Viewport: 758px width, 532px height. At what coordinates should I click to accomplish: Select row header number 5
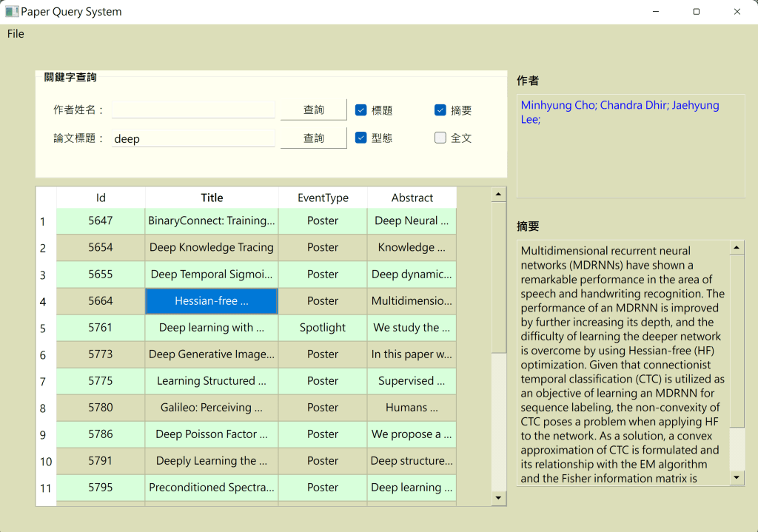44,328
